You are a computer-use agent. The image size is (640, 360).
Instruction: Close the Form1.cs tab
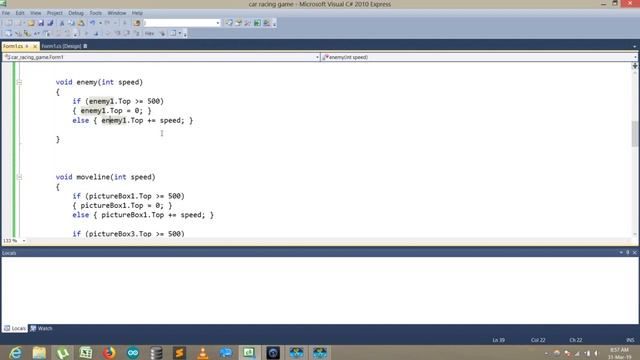[x=35, y=46]
